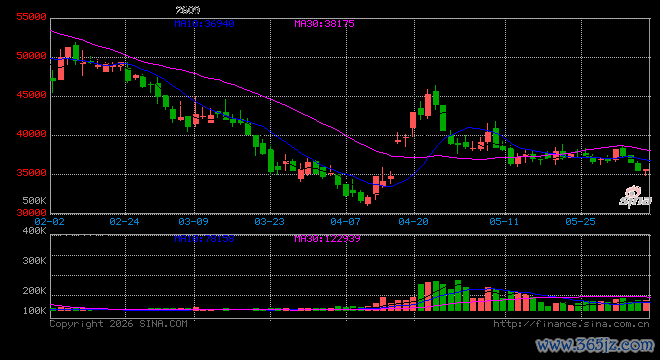Viewport: 660px width, 360px height.
Task: Click the 300K volume axis label
Action: coord(35,261)
